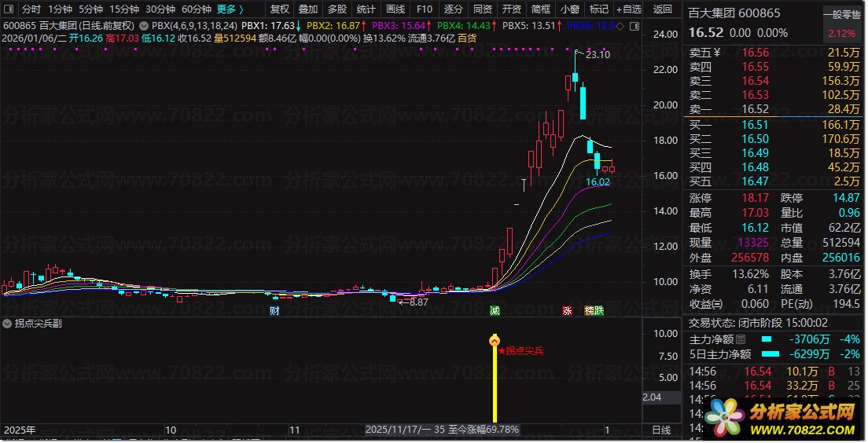Click the ★拐点尖兵 signal label
The height and width of the screenshot is (443, 868).
[x=520, y=350]
